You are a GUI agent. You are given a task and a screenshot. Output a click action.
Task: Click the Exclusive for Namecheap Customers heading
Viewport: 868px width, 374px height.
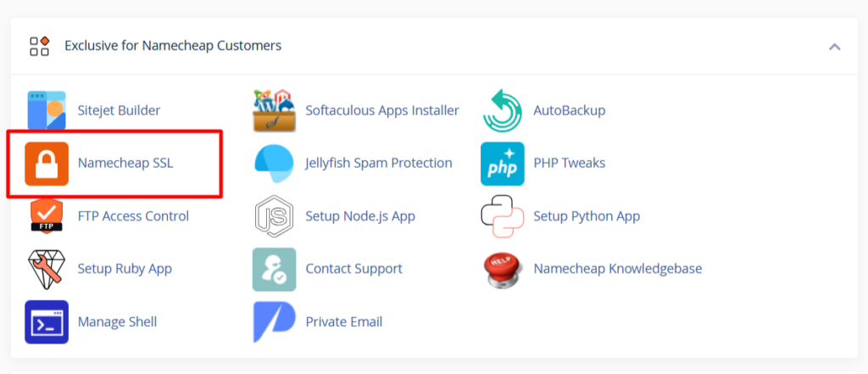coord(173,46)
